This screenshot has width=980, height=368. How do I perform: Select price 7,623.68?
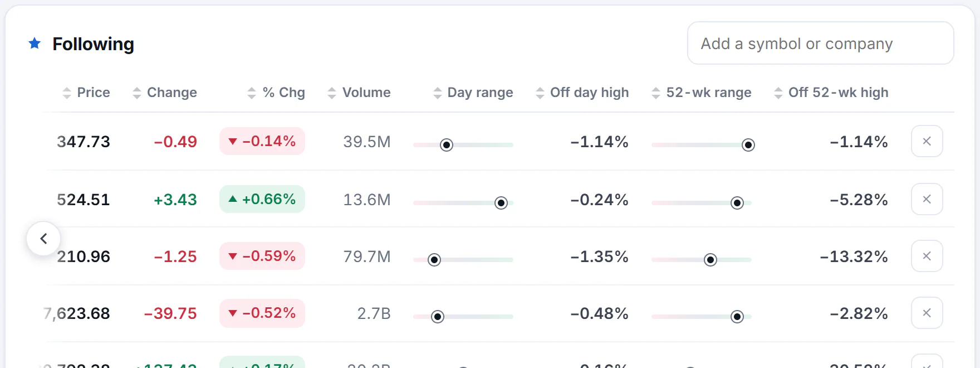point(77,313)
